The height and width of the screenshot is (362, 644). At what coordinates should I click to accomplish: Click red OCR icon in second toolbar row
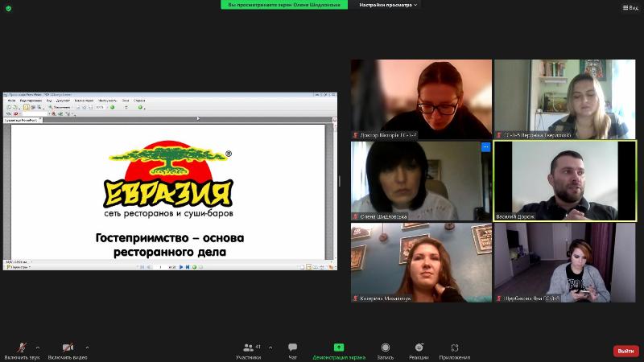point(15,113)
